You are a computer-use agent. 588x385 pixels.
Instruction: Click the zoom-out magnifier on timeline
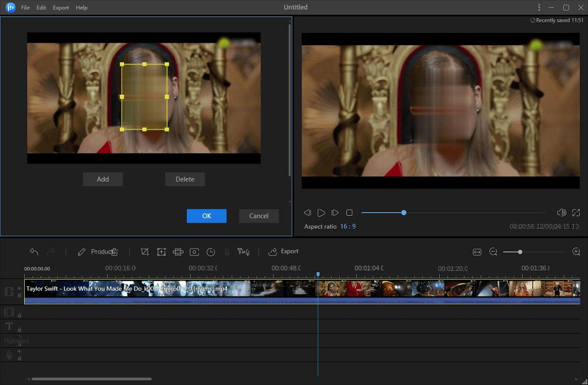[493, 252]
